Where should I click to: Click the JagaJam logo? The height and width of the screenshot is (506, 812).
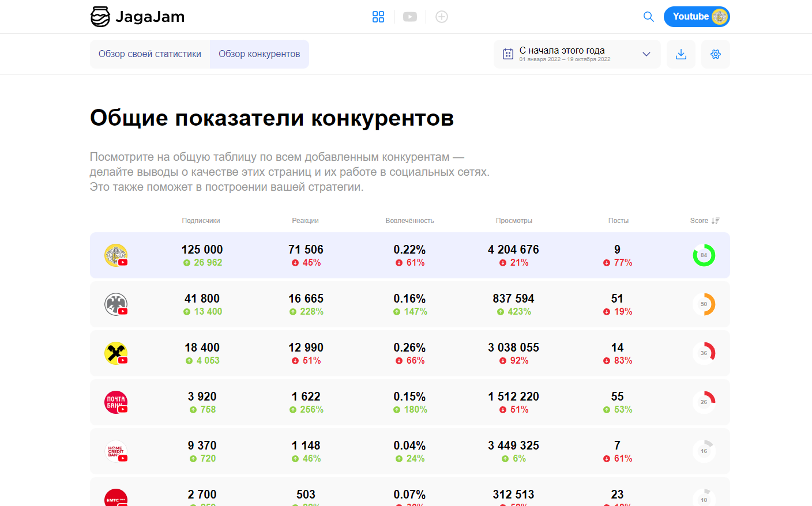coord(137,17)
